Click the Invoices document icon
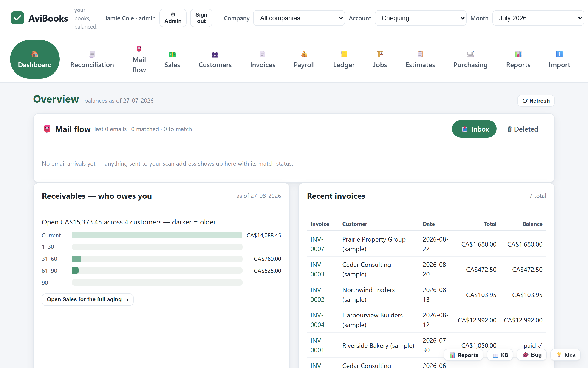 point(262,54)
